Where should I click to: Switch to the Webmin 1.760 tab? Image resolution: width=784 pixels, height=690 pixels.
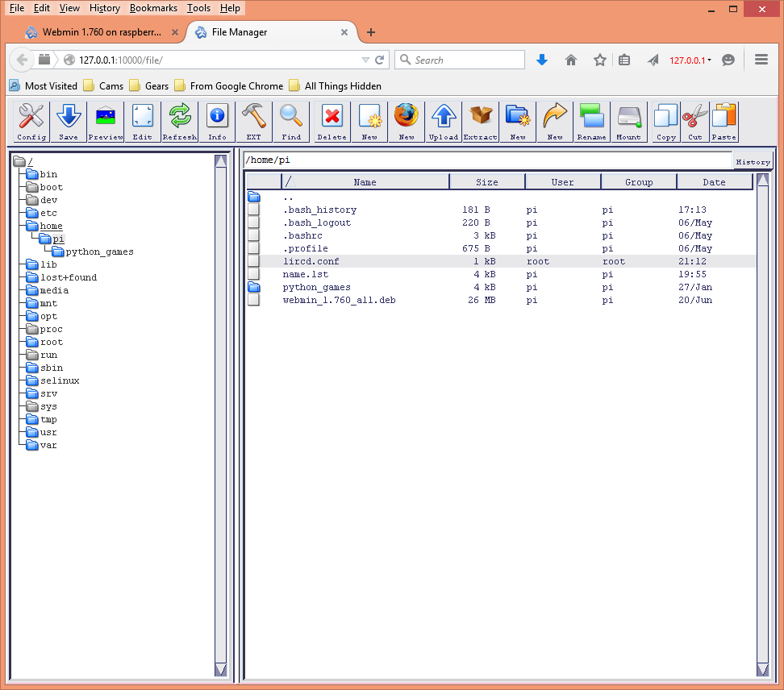(x=102, y=32)
